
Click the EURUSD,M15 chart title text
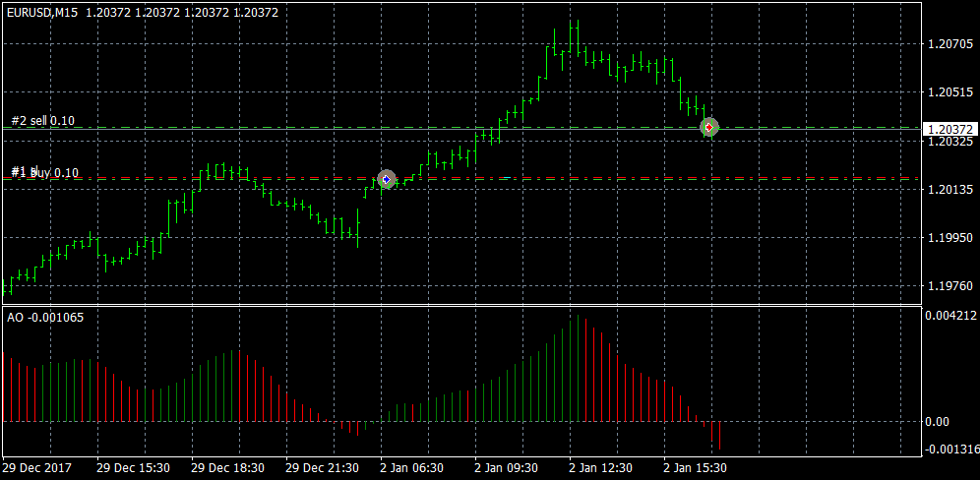(42, 12)
